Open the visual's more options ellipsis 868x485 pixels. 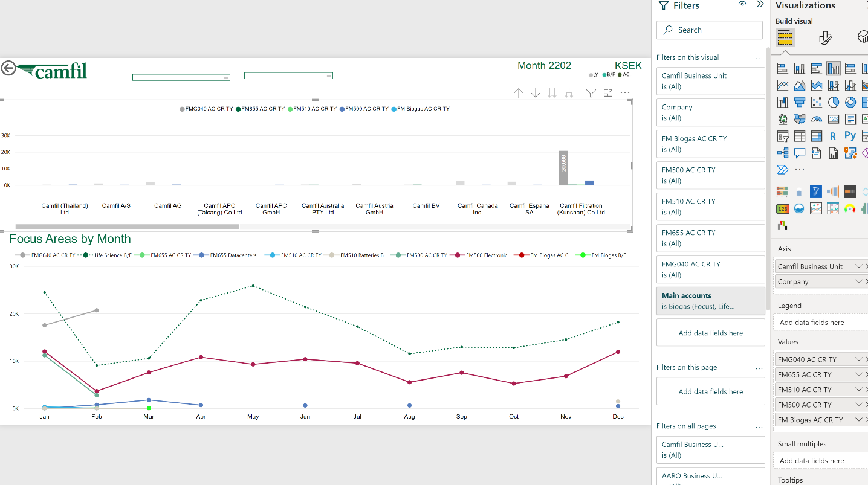tap(625, 93)
